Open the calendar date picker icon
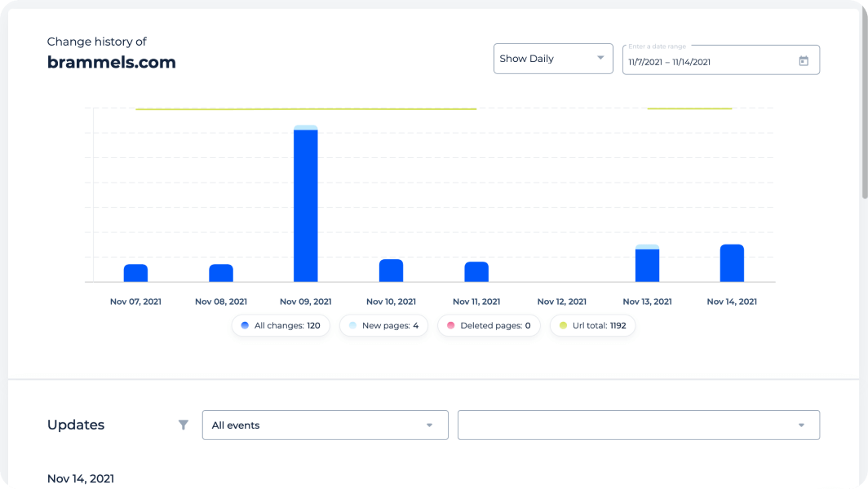This screenshot has height=489, width=868. [x=804, y=61]
